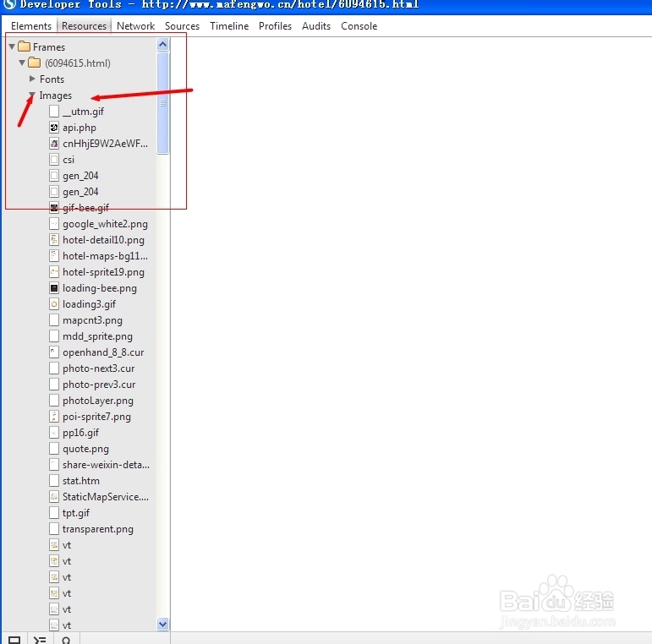Click the poi-sprite7.png icon
Viewport: 652px width, 644px height.
pyautogui.click(x=54, y=417)
